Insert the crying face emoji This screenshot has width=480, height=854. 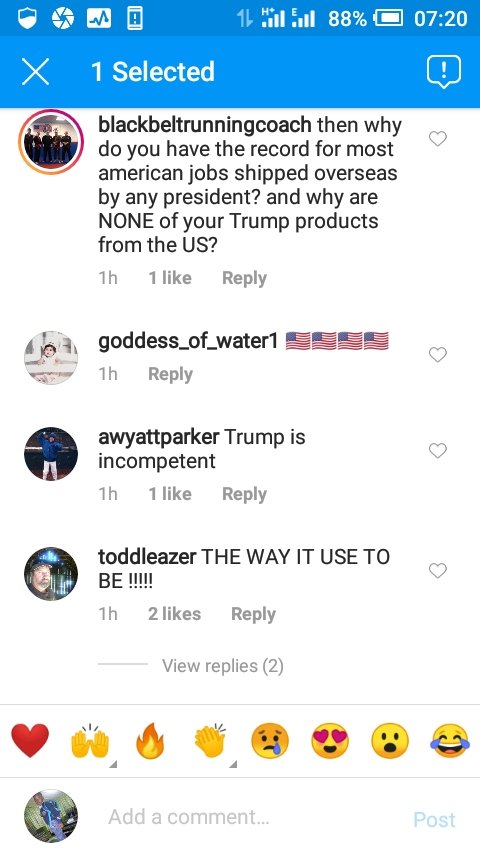click(x=270, y=741)
